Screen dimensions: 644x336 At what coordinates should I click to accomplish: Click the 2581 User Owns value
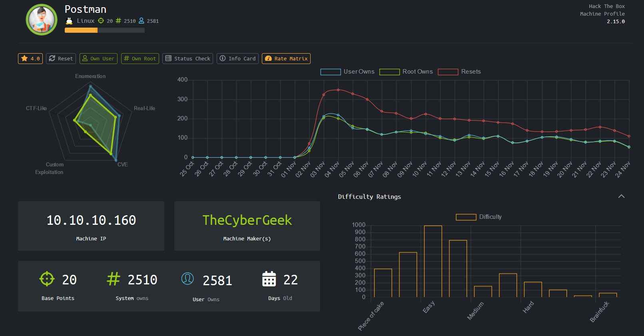217,280
